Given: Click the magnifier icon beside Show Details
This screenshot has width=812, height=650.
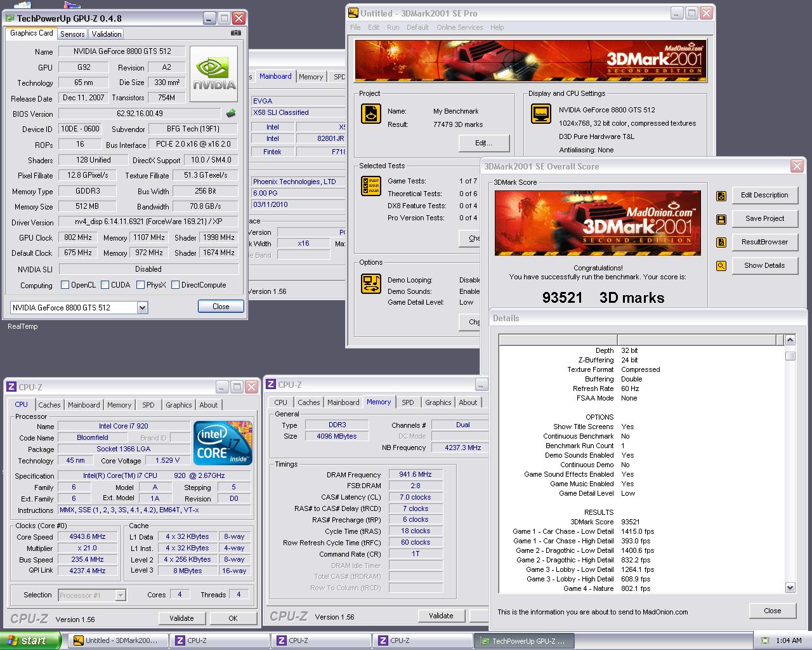Looking at the screenshot, I should (721, 266).
